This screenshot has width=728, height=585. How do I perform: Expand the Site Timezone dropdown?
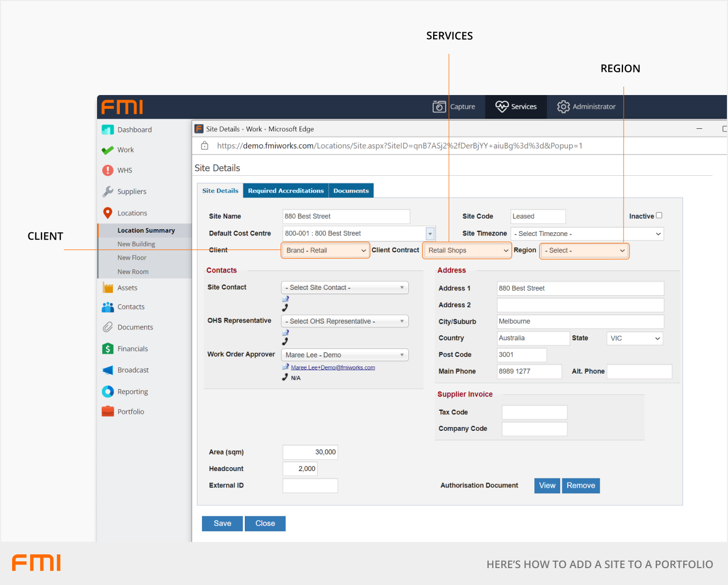[587, 234]
